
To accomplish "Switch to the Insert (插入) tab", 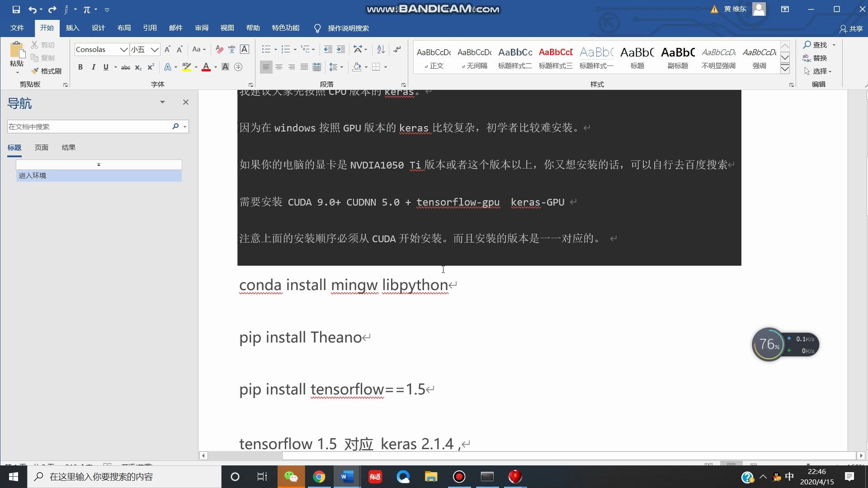I will (x=72, y=28).
